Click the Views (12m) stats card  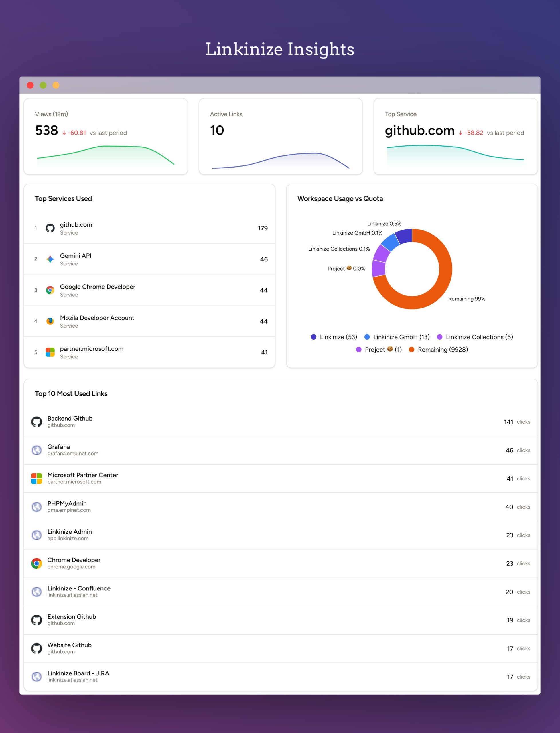[x=106, y=136]
